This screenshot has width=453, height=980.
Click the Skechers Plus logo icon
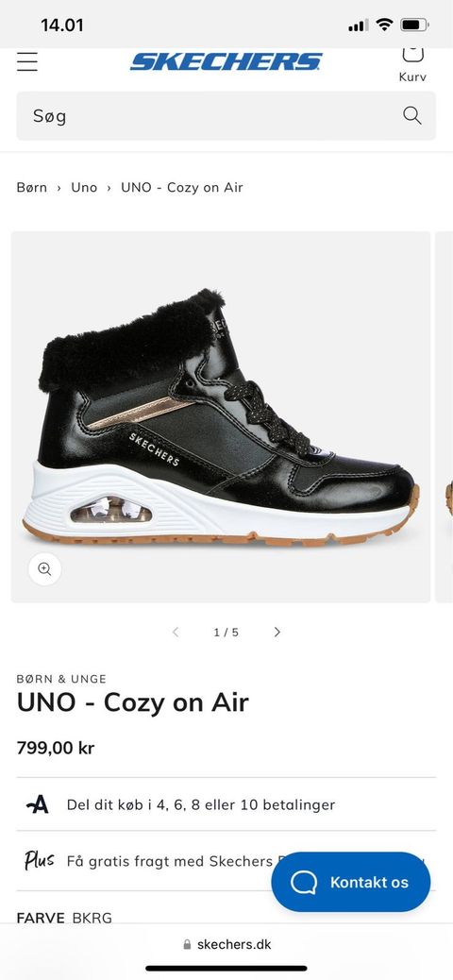tap(39, 861)
